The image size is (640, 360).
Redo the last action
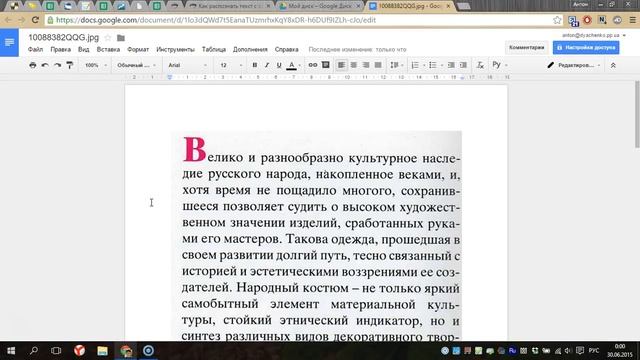[58, 65]
